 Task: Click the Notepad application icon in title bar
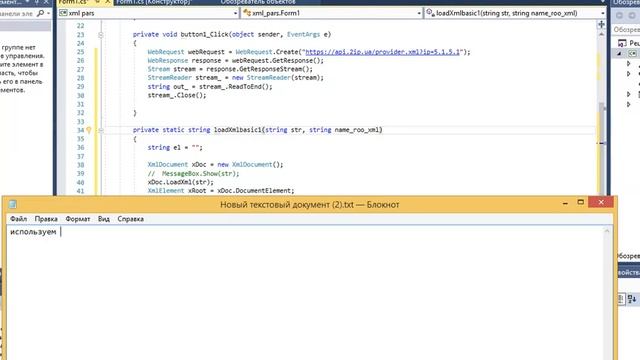[x=13, y=204]
